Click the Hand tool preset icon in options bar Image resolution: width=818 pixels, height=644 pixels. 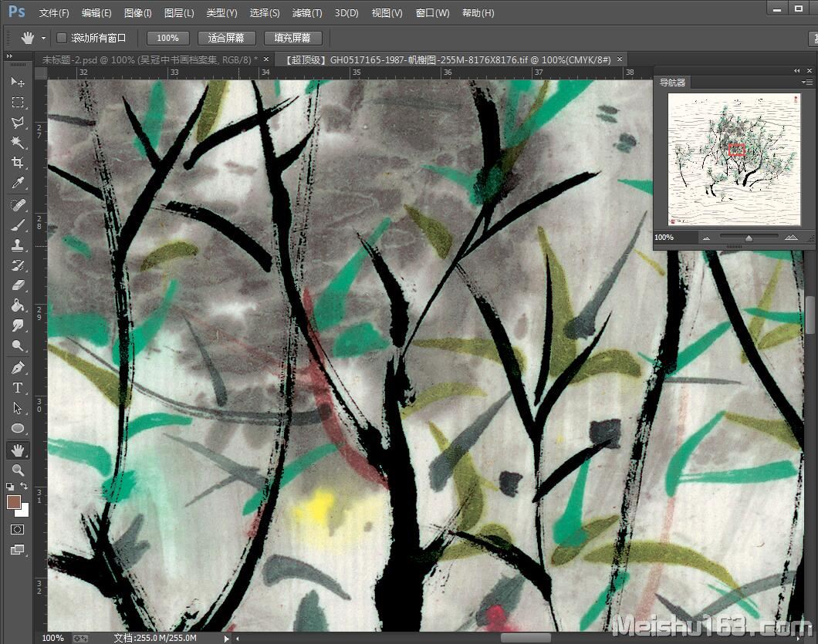coord(28,38)
